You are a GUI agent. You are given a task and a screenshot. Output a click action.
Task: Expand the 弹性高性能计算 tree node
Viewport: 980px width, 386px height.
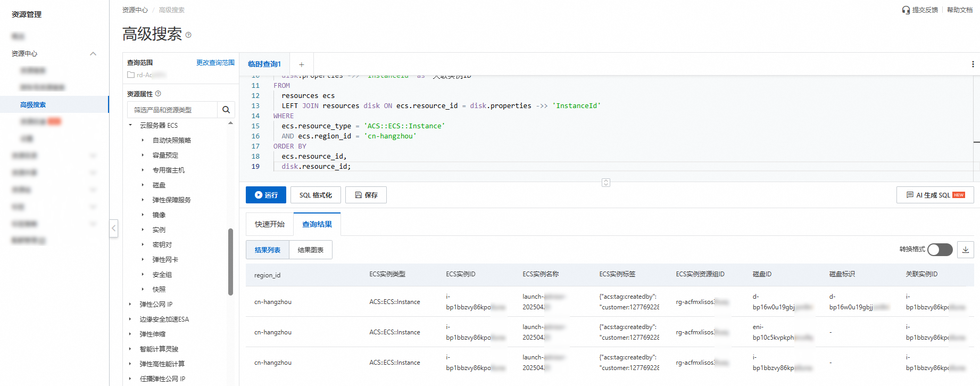(x=130, y=364)
